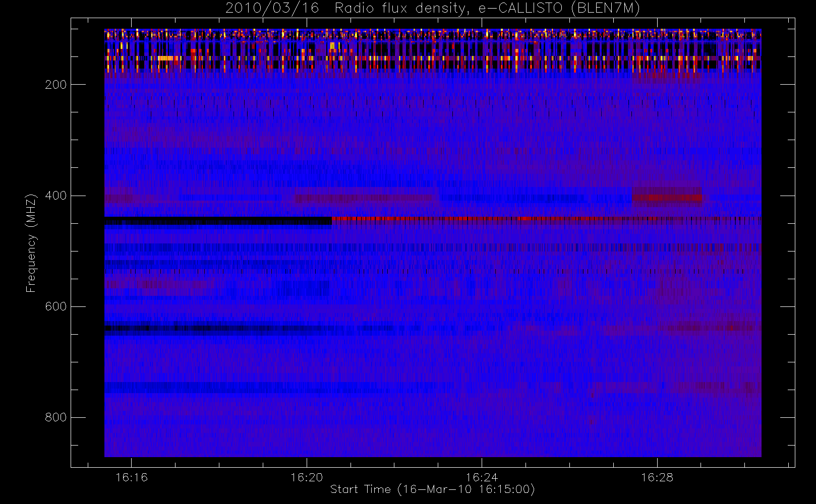Screen dimensions: 816x504
Task: Click the 16:28 time tick label
Action: [x=657, y=477]
